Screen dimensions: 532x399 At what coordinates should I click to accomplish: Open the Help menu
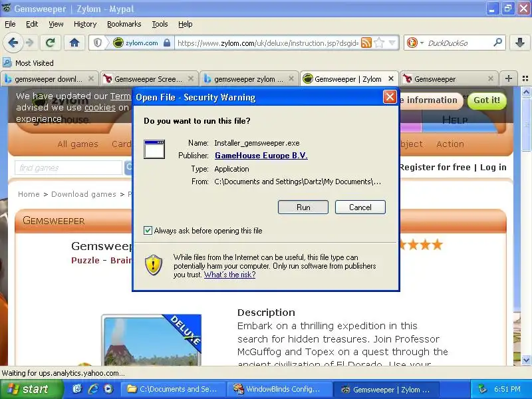pos(186,24)
